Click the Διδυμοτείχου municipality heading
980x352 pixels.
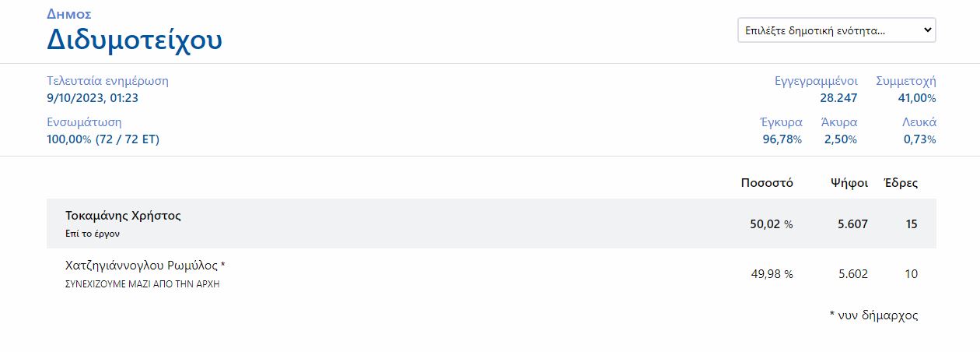click(135, 39)
